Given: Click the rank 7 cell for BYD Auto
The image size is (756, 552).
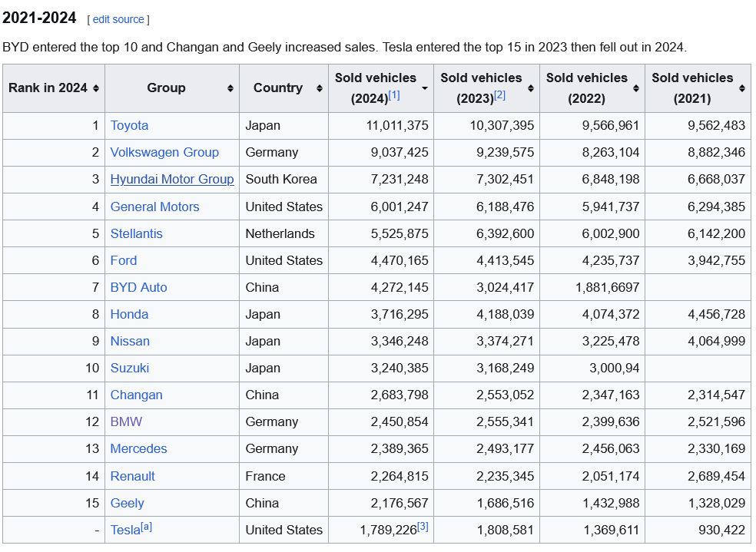Looking at the screenshot, I should coord(54,288).
